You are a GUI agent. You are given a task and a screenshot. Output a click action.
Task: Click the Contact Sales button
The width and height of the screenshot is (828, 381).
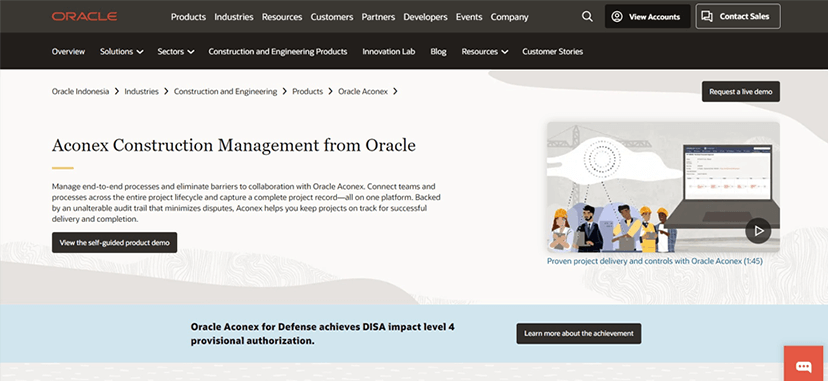point(738,16)
